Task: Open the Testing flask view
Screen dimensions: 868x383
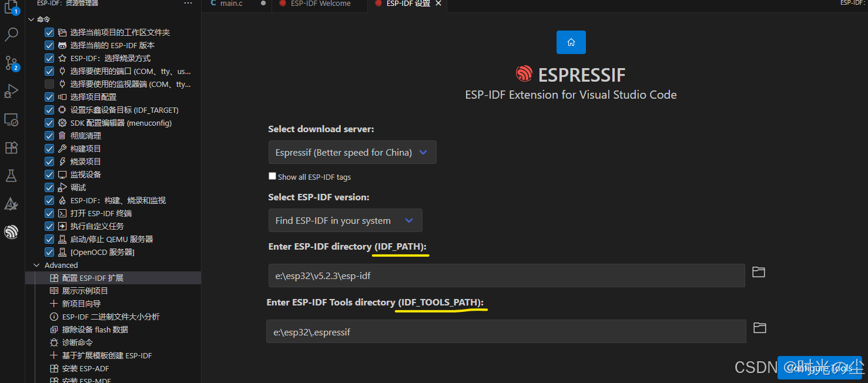Action: (11, 176)
